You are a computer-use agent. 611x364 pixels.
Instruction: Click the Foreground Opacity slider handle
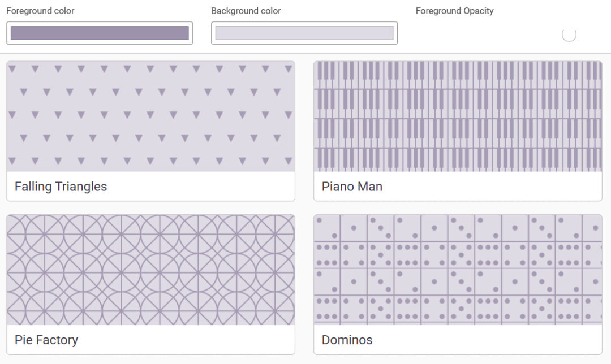point(569,34)
